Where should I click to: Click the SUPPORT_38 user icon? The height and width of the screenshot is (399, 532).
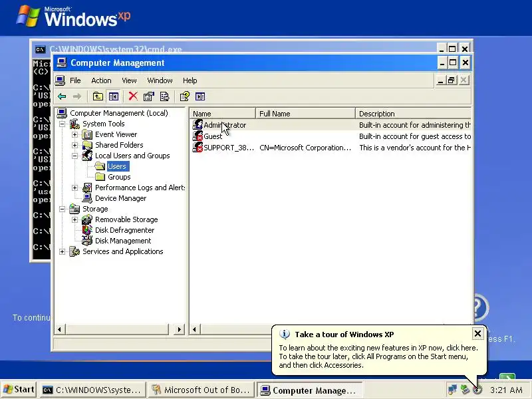[198, 147]
